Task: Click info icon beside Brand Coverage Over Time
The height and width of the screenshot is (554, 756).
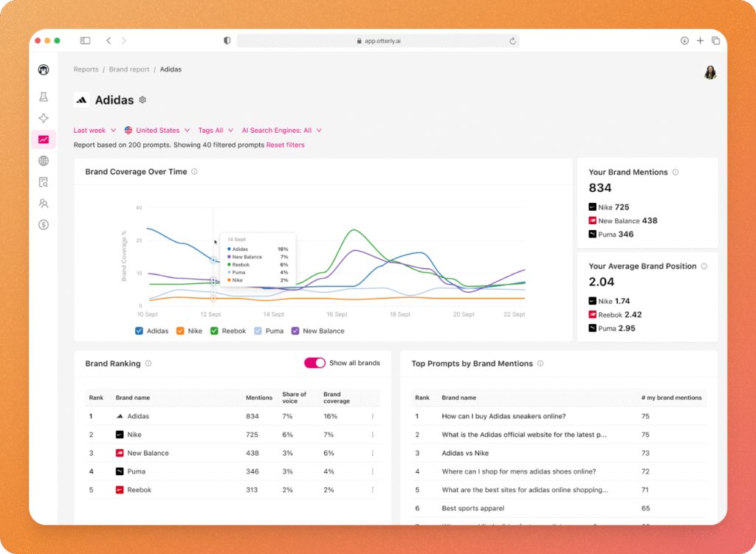Action: coord(194,172)
